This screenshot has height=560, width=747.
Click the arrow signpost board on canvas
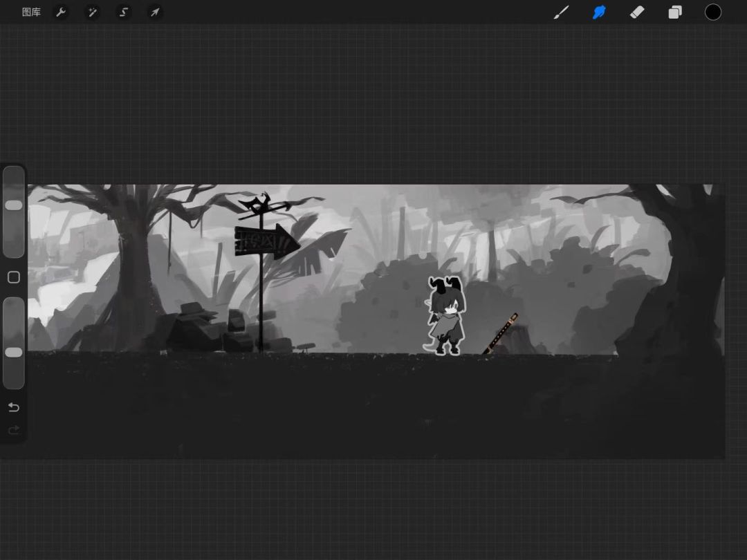click(267, 241)
